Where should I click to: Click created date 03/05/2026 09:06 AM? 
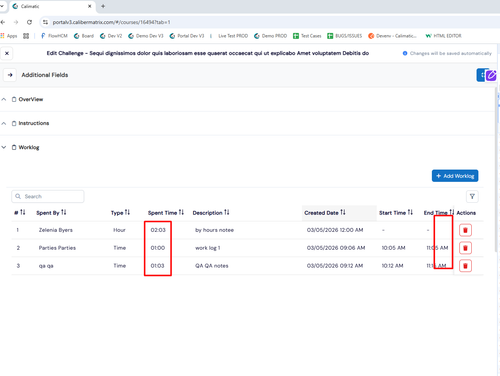336,248
